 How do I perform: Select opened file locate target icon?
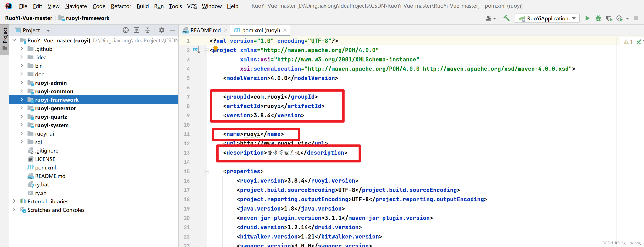click(x=126, y=30)
